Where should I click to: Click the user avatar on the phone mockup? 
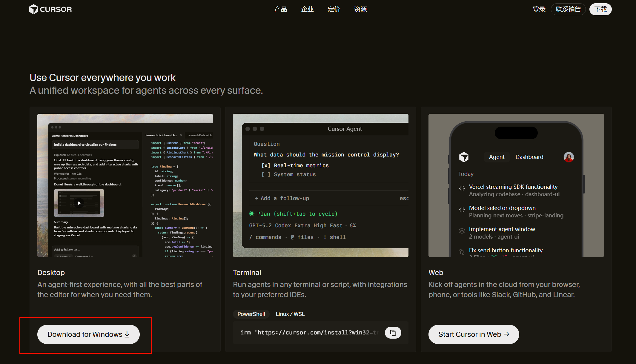pos(569,157)
